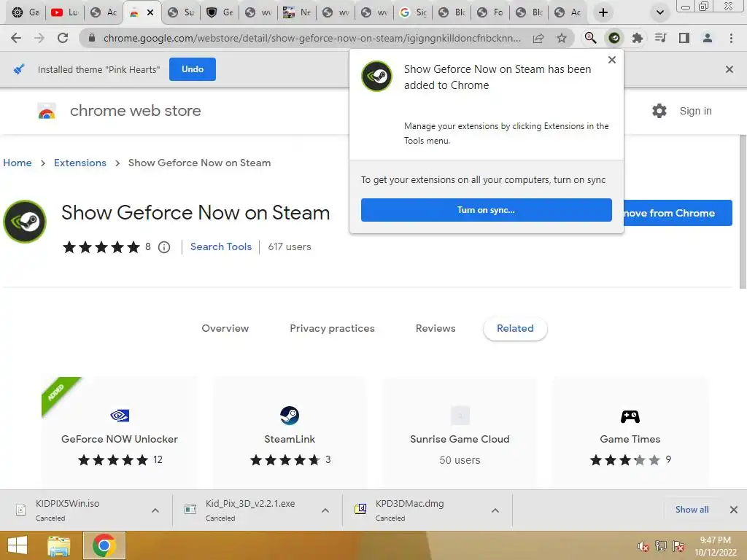Open the GeForce NOW Unlocker card icon
The height and width of the screenshot is (560, 747).
point(120,416)
